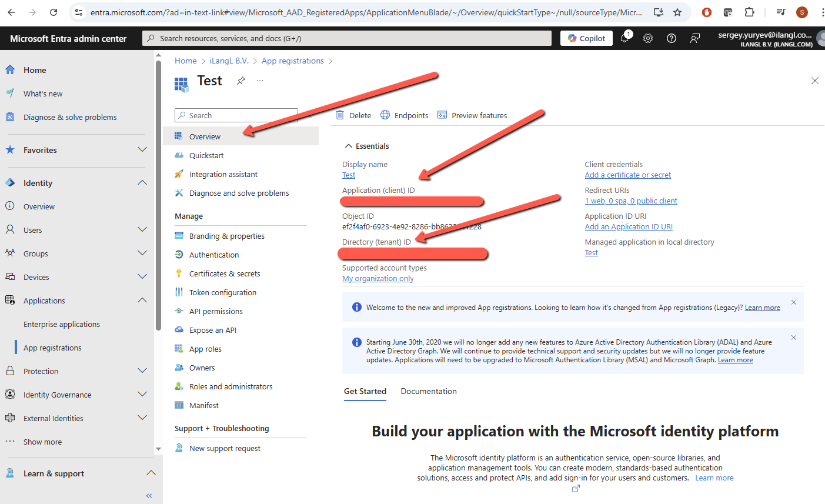
Task: Open the Display name Test link
Action: click(349, 175)
